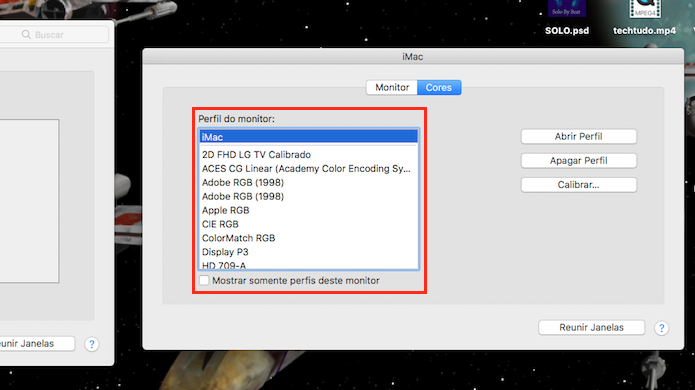Select iMac profile in the list

tap(308, 137)
